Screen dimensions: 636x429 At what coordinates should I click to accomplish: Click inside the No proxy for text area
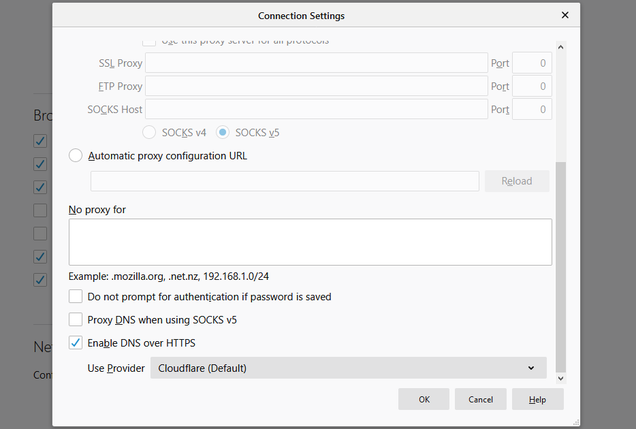[310, 242]
